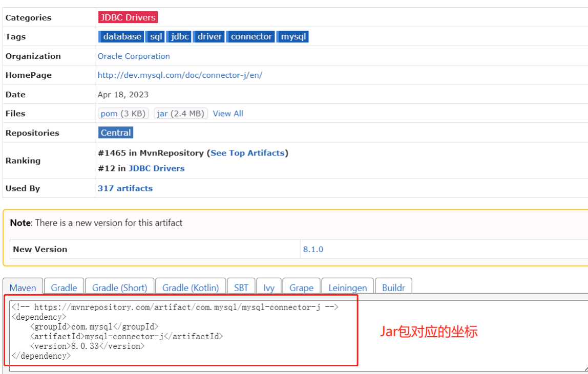Switch to the SBT tab
588x374 pixels.
click(x=241, y=288)
